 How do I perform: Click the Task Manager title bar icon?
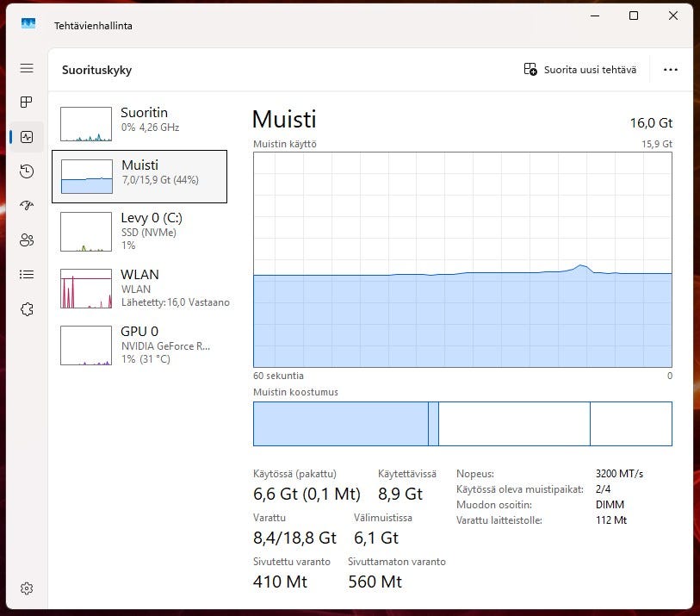(x=28, y=25)
